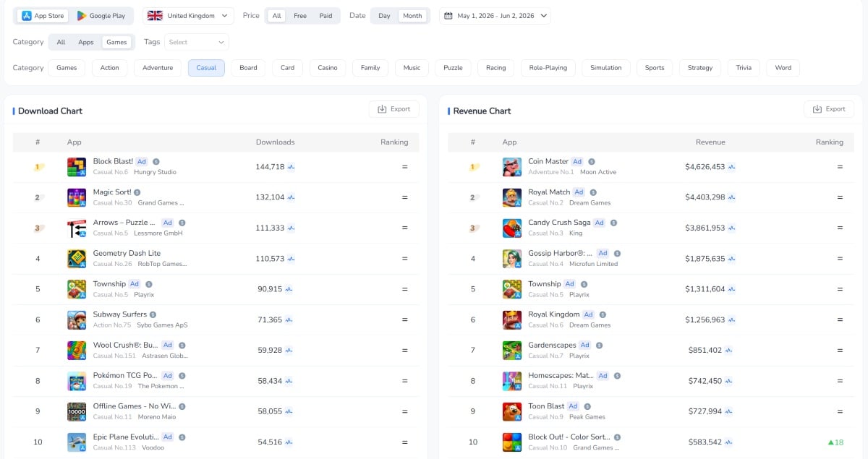Click Downloads column header
Viewport: 868px width, 459px height.
[x=275, y=142]
